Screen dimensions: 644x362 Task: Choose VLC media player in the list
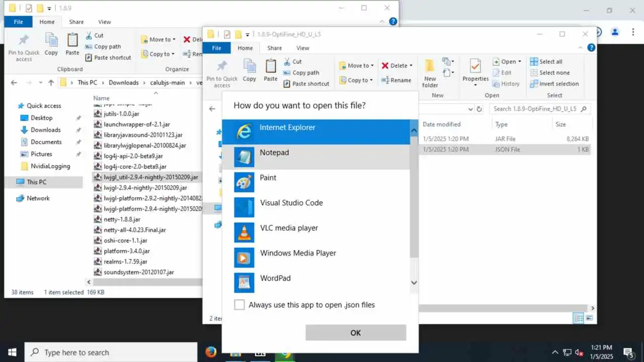pos(316,232)
